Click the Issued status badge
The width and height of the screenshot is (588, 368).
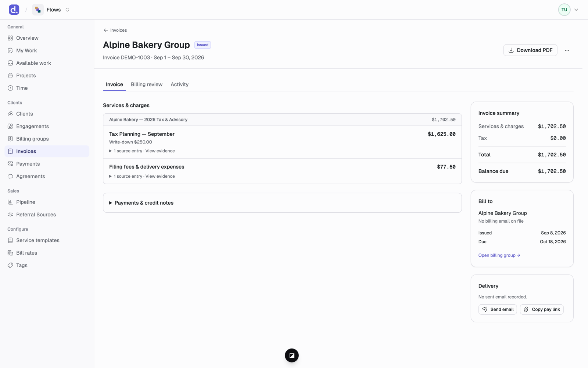click(202, 45)
